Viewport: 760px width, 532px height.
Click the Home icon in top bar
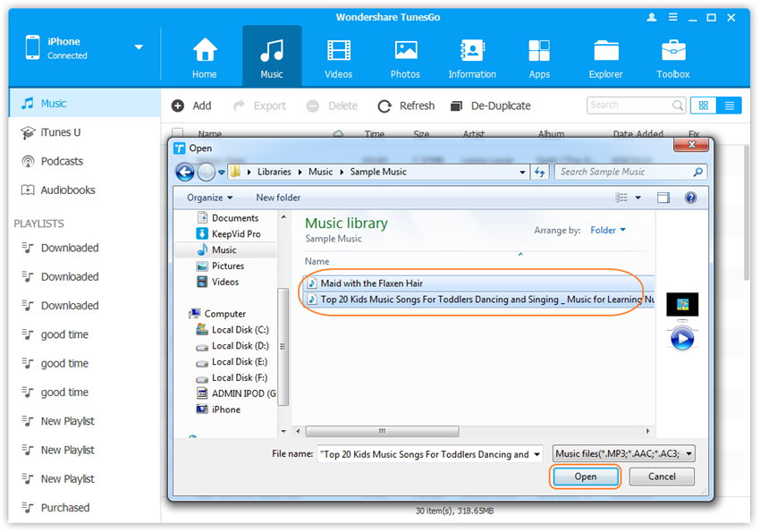(205, 51)
